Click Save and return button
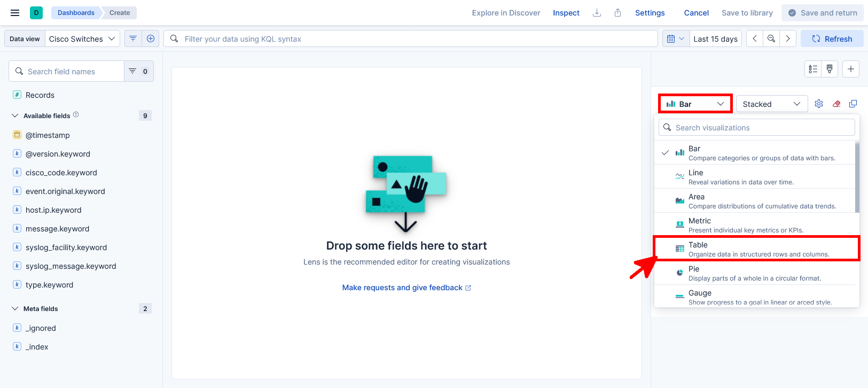The height and width of the screenshot is (388, 868). [x=823, y=13]
